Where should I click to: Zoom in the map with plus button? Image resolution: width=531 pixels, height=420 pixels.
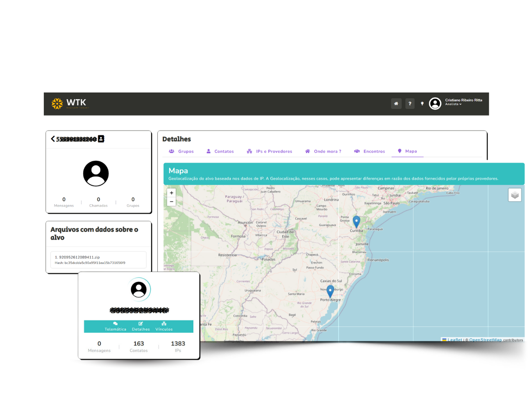click(171, 193)
